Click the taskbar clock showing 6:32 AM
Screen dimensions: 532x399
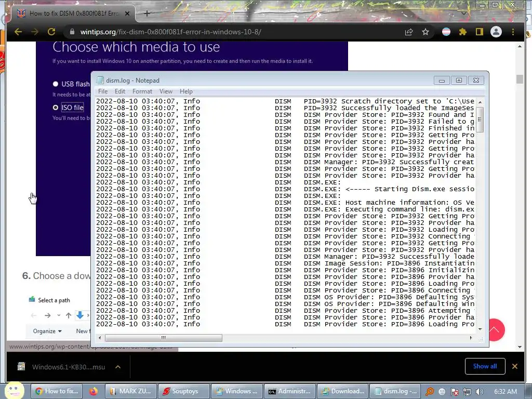tap(505, 392)
